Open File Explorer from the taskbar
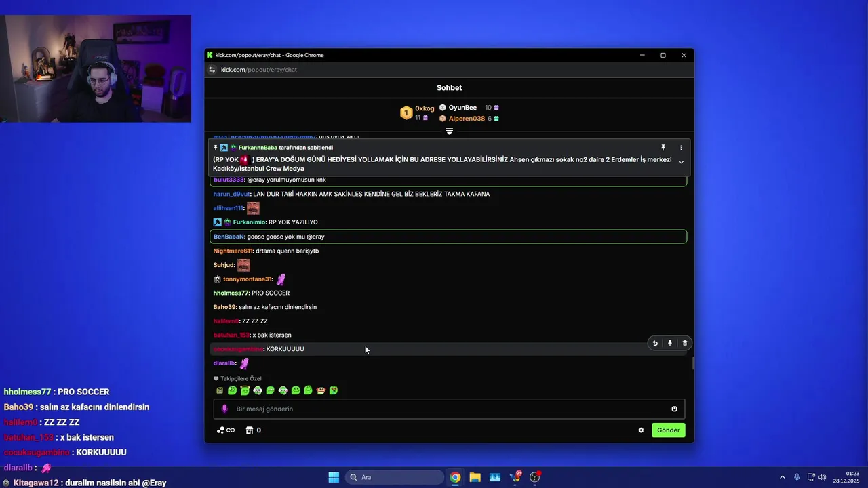 [x=475, y=477]
